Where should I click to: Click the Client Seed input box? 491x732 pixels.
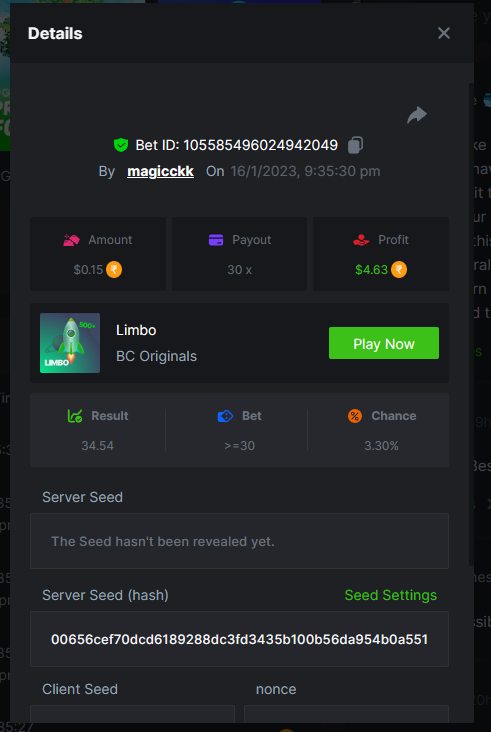(x=133, y=714)
